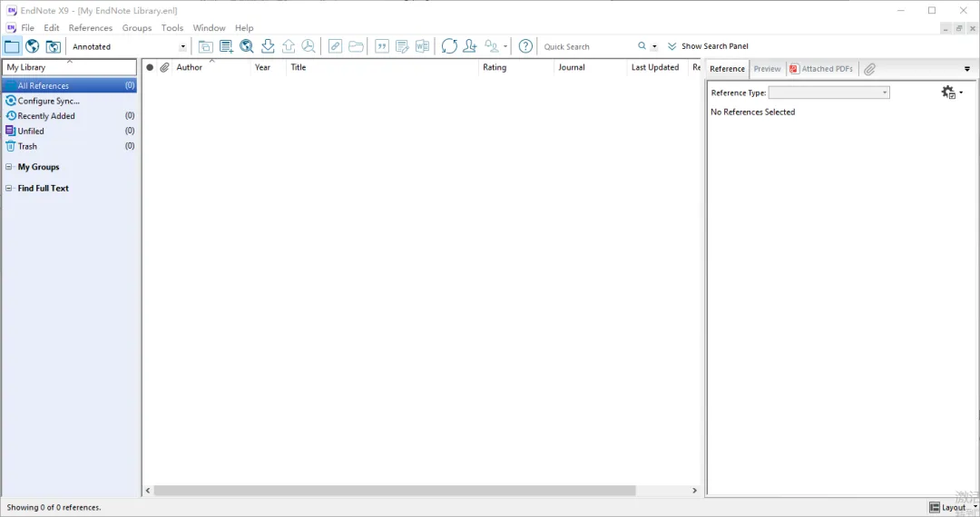
Task: Click the My Library header
Action: point(69,67)
